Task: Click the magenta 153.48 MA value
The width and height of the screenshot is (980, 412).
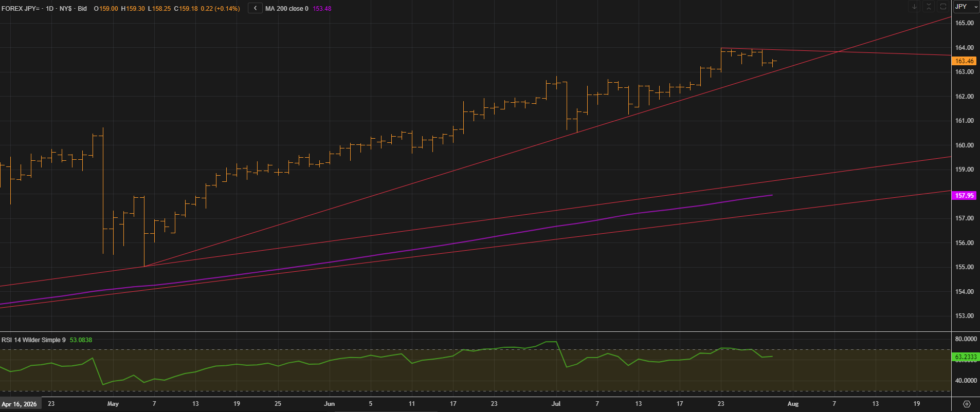Action: (322, 9)
